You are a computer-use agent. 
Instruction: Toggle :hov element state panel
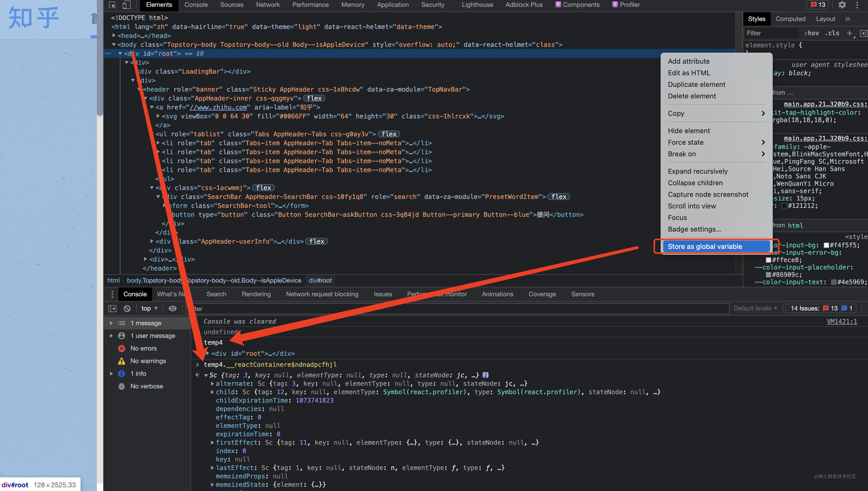coord(811,33)
